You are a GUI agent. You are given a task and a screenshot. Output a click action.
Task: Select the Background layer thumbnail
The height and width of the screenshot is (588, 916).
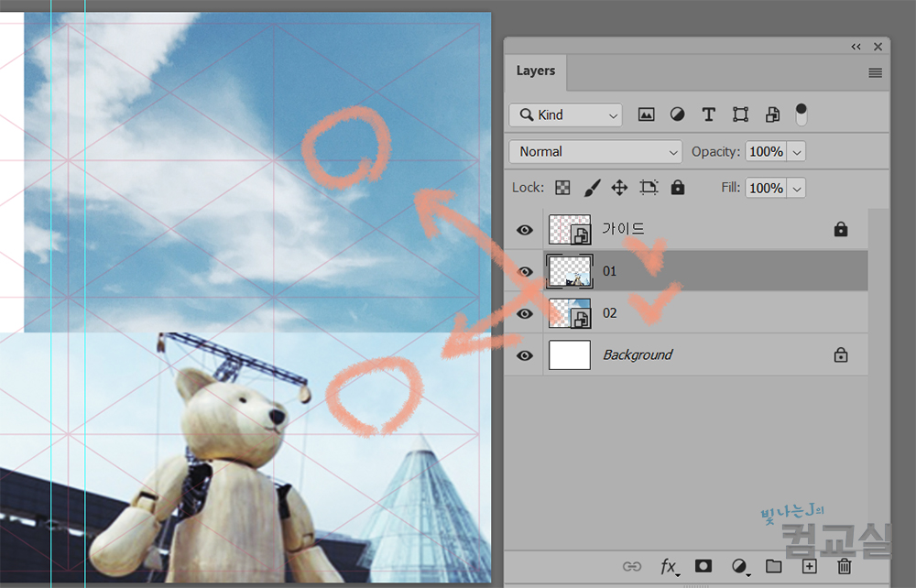[570, 355]
